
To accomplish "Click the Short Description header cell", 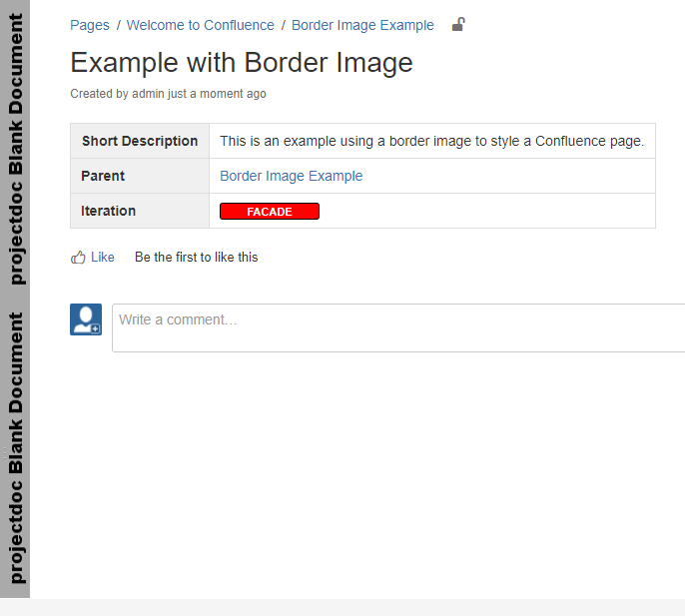I will point(140,141).
